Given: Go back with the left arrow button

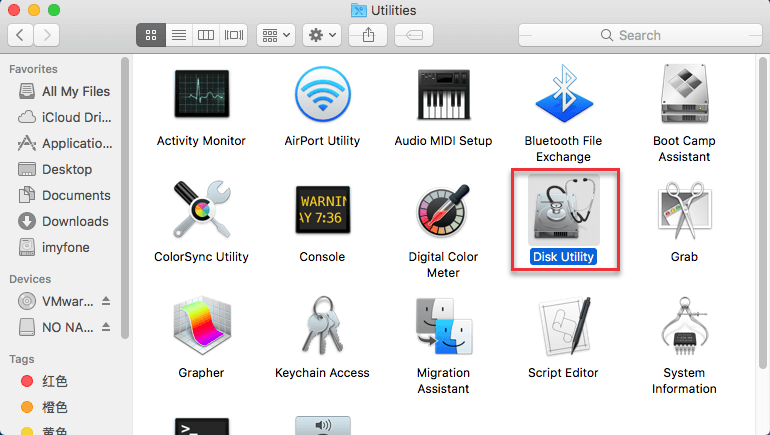Looking at the screenshot, I should (21, 35).
